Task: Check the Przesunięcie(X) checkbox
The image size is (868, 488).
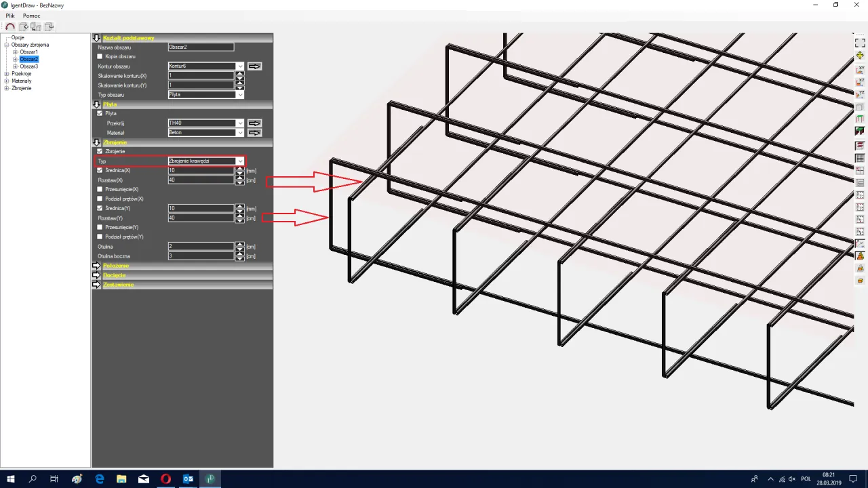Action: pyautogui.click(x=100, y=189)
